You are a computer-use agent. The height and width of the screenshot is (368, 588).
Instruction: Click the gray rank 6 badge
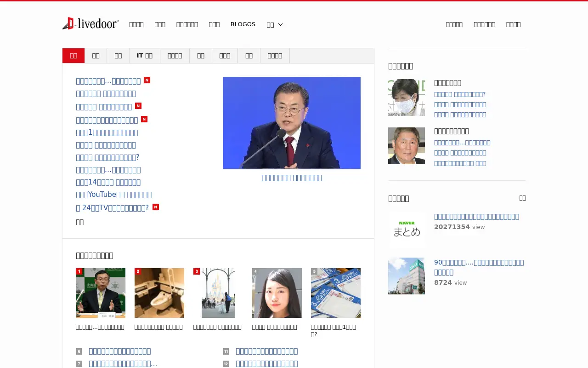tap(79, 351)
